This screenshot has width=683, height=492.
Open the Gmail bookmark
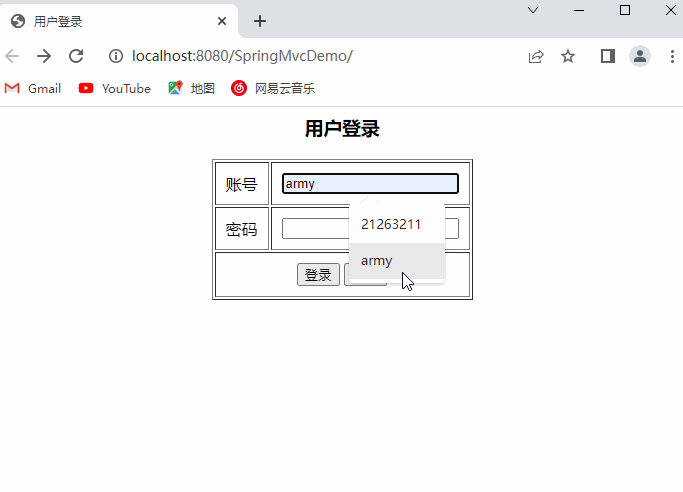(x=33, y=88)
